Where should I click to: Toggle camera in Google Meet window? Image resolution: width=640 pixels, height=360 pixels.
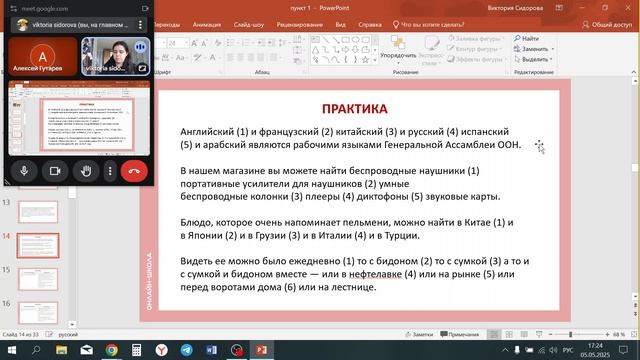(x=55, y=171)
